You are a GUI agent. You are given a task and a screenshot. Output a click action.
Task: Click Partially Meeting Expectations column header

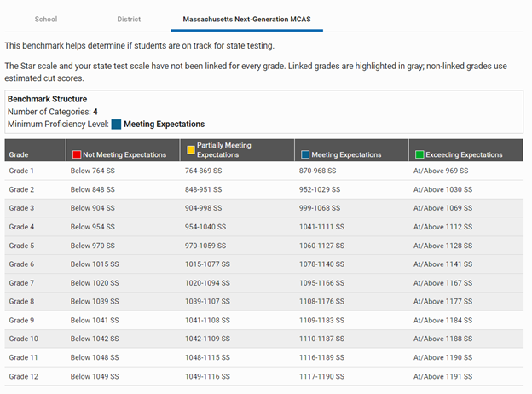(237, 150)
